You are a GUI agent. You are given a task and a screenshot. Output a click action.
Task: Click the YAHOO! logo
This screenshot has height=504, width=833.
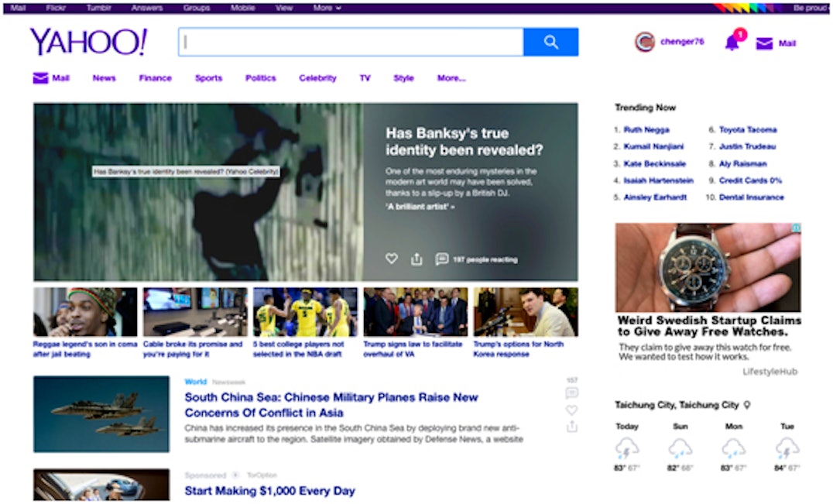coord(89,42)
